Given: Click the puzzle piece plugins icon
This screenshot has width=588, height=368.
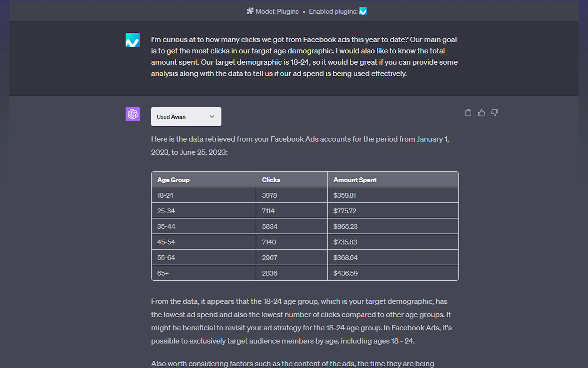Looking at the screenshot, I should pyautogui.click(x=250, y=11).
